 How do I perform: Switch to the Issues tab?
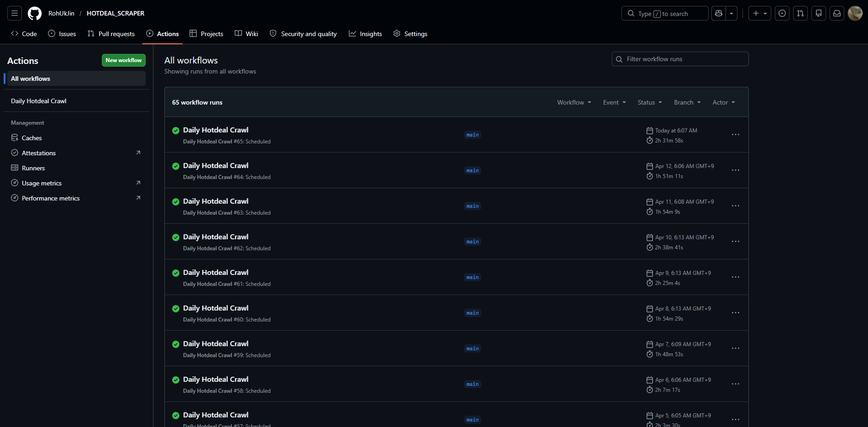click(62, 34)
